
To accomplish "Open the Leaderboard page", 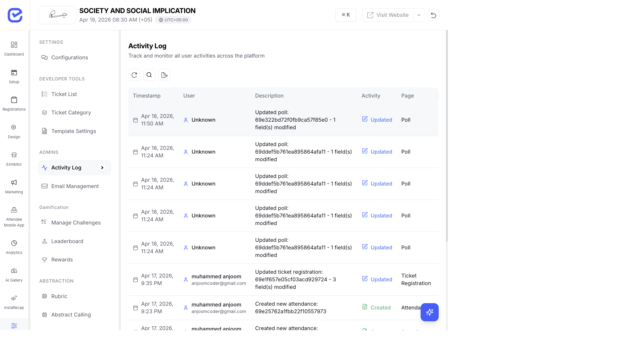I will coord(74,241).
